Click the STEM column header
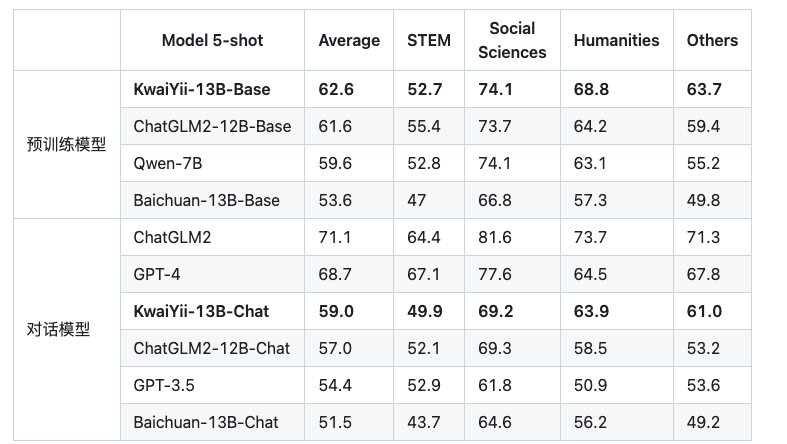 [429, 40]
